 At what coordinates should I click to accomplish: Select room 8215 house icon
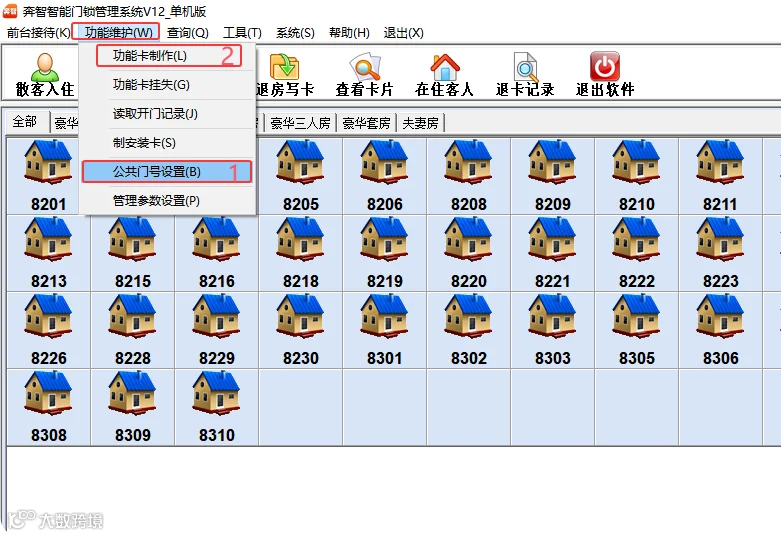pos(132,239)
